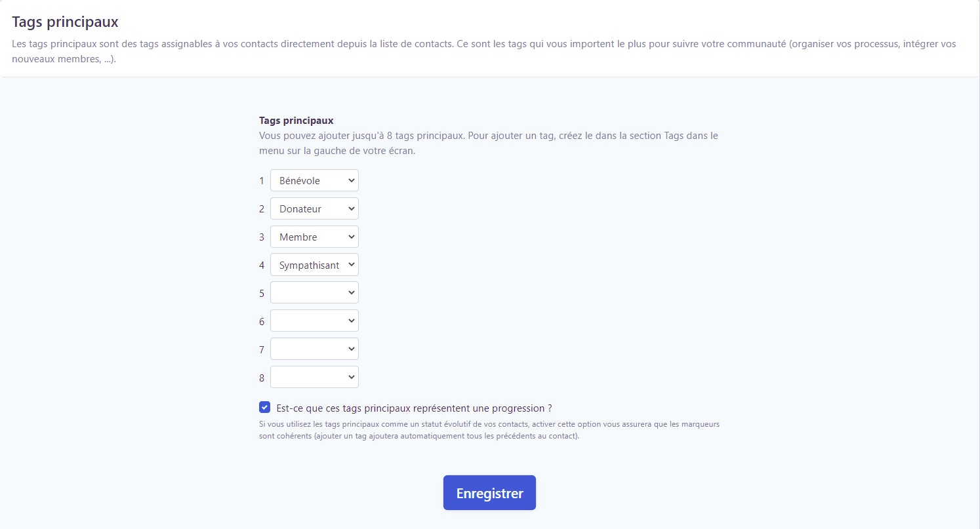Image resolution: width=980 pixels, height=529 pixels.
Task: Click the number 1 label beside Bénévole
Action: [x=262, y=181]
